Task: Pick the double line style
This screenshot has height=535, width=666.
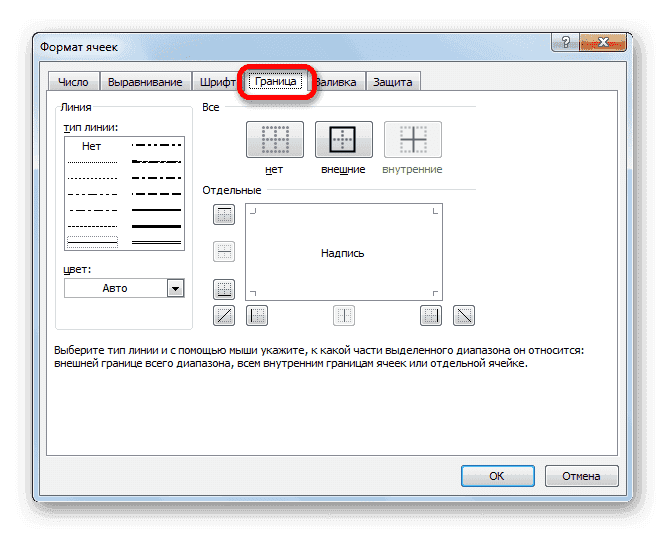Action: coord(157,243)
